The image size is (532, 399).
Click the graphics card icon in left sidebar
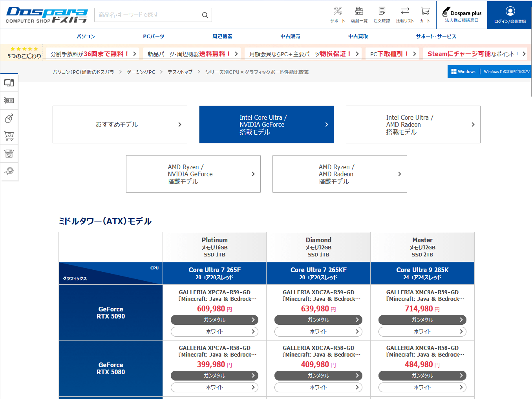(x=9, y=101)
